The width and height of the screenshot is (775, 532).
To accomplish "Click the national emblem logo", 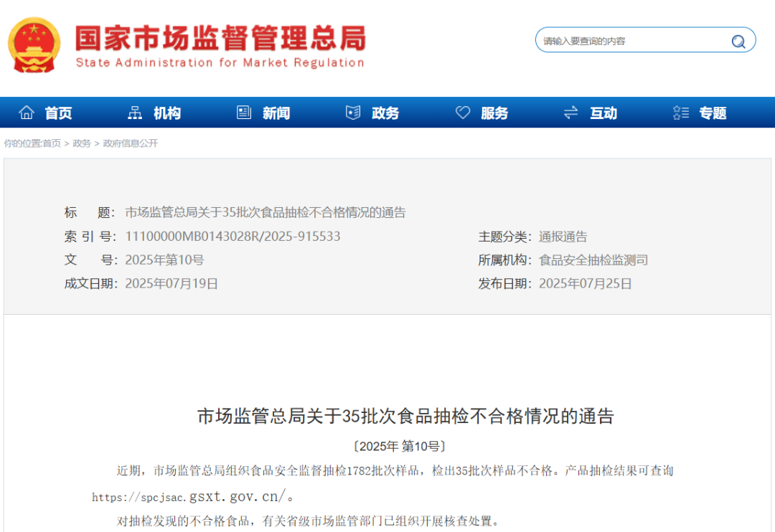I will (34, 45).
